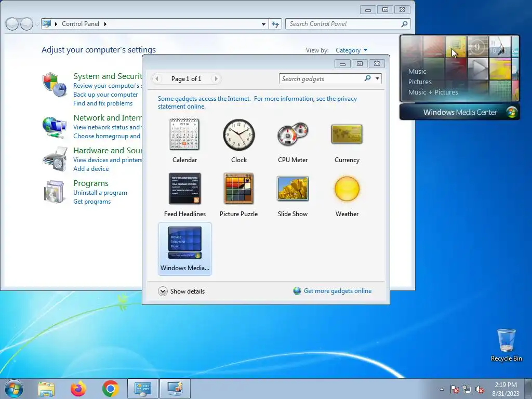This screenshot has height=399, width=532.
Task: Launch Firefox from the taskbar
Action: [x=78, y=389]
